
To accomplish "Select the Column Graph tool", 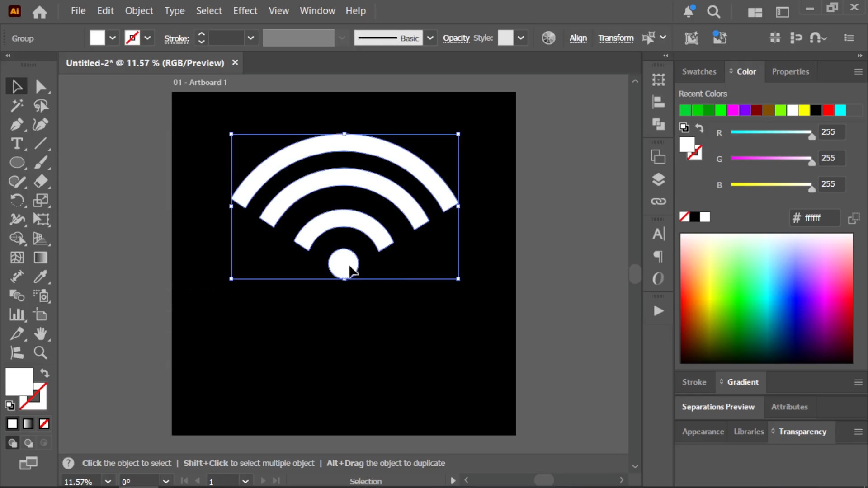I will pyautogui.click(x=17, y=315).
